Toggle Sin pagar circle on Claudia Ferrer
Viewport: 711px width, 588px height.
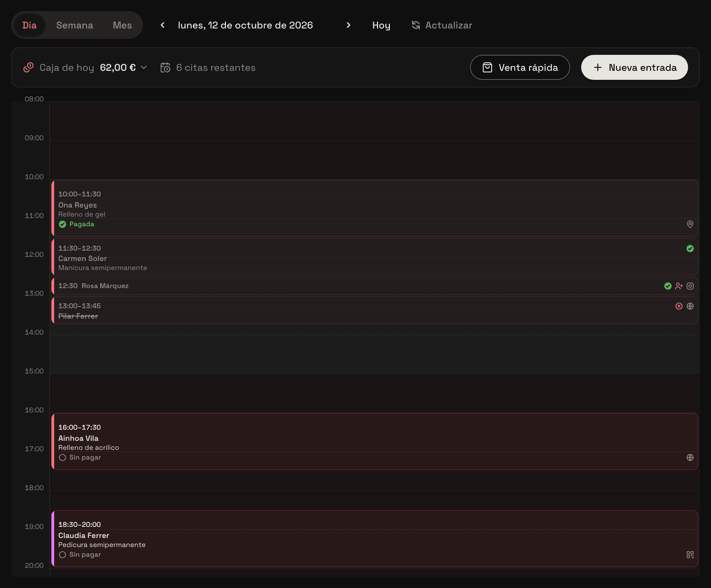coord(62,555)
